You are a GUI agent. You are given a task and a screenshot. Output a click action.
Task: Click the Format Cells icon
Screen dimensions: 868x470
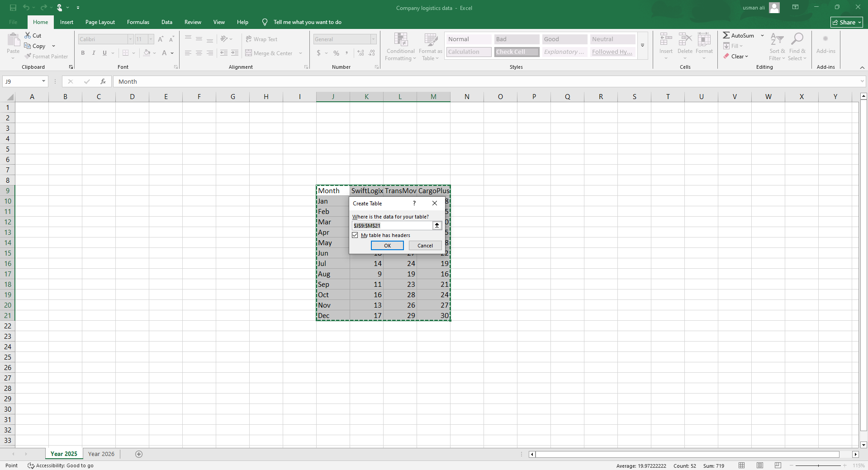coord(704,39)
